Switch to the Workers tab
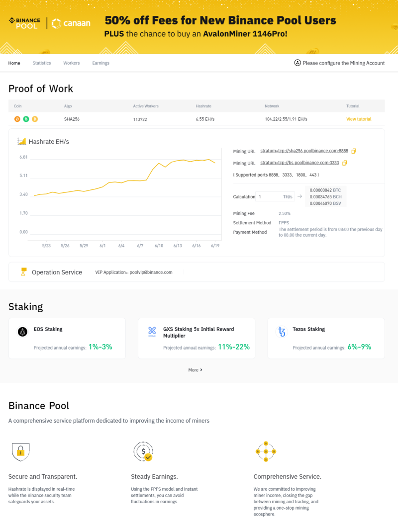The height and width of the screenshot is (532, 398). 71,63
